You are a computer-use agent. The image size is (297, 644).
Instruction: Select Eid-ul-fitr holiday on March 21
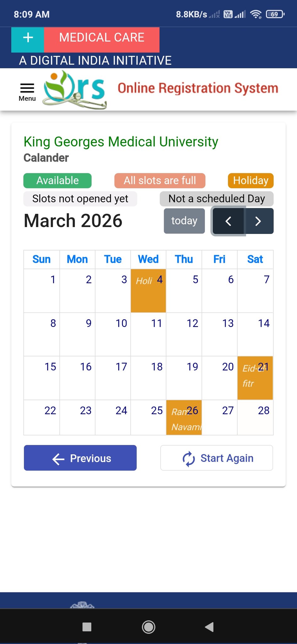point(255,378)
